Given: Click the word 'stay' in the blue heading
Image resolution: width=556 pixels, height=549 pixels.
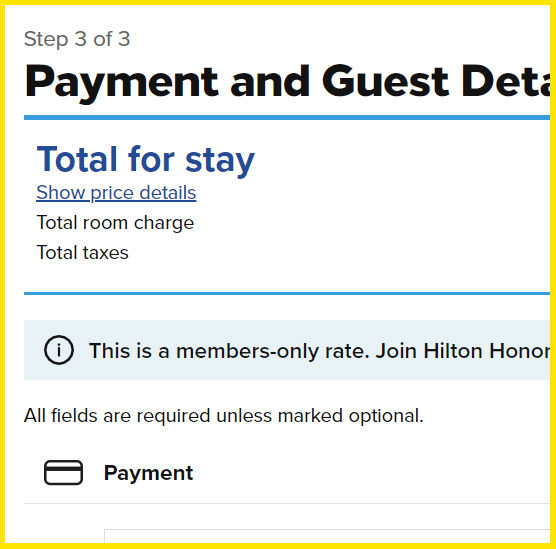Looking at the screenshot, I should click(x=220, y=161).
